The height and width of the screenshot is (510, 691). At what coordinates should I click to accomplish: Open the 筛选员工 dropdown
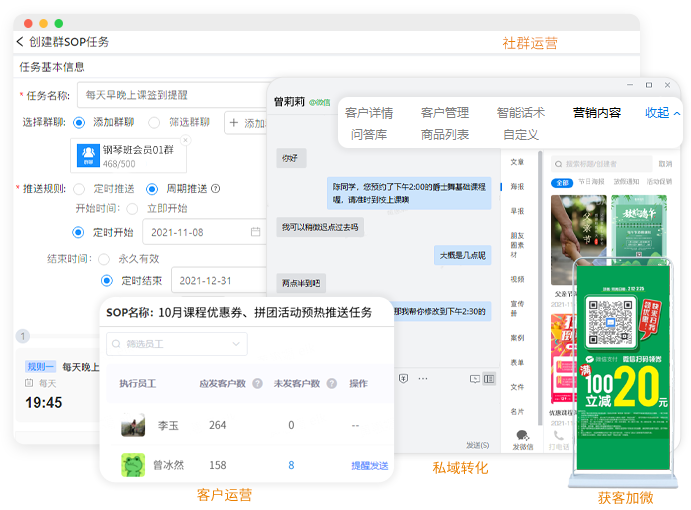click(176, 344)
